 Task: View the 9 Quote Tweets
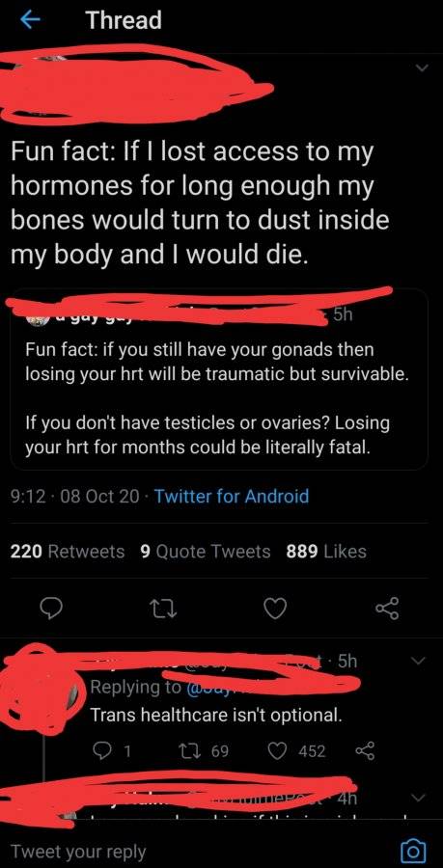click(x=206, y=552)
